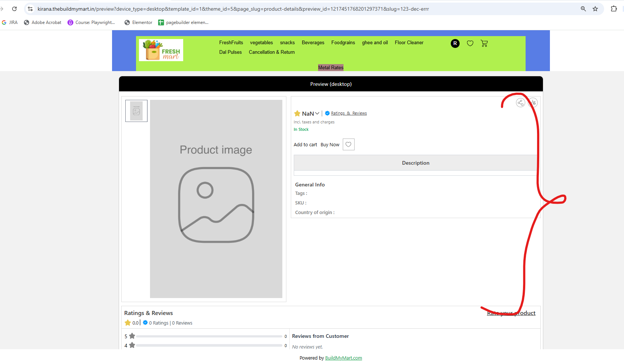Click Buy Now
The image size is (624, 364).
pos(330,145)
